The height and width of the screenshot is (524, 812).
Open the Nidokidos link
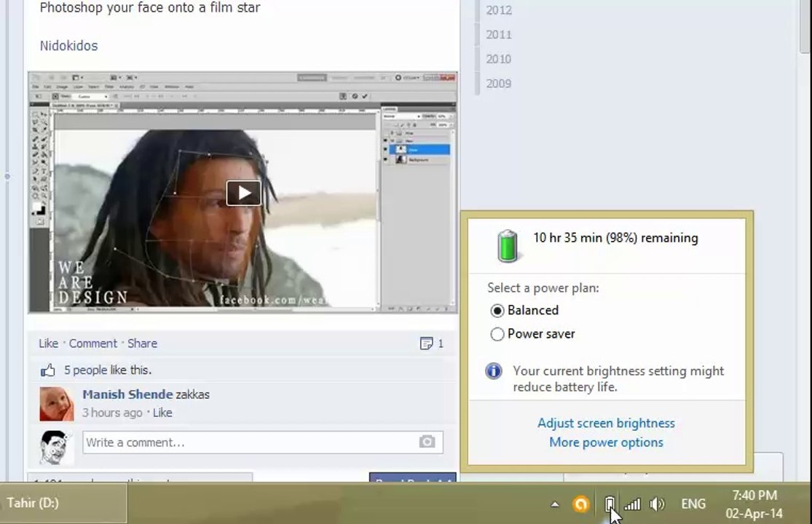tap(69, 46)
